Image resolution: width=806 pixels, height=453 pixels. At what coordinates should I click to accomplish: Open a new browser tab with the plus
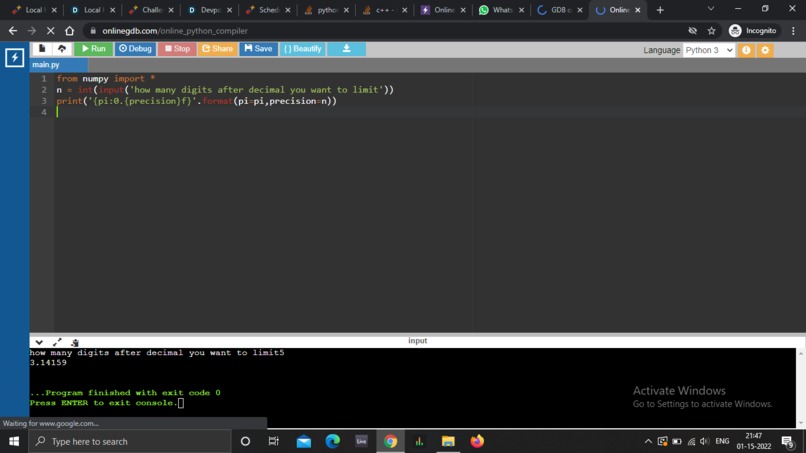(x=660, y=10)
